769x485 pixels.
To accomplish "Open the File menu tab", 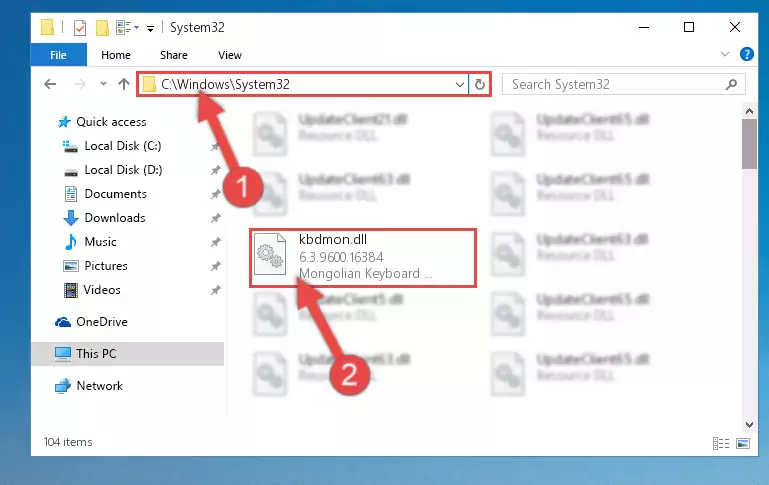I will [58, 55].
